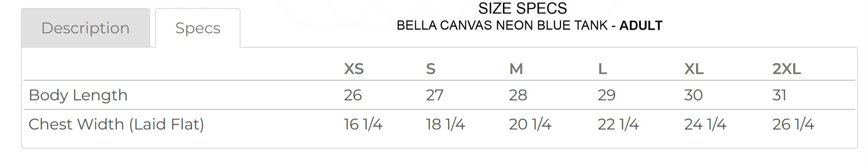The width and height of the screenshot is (868, 167).
Task: Click the L size column header
Action: pos(602,68)
